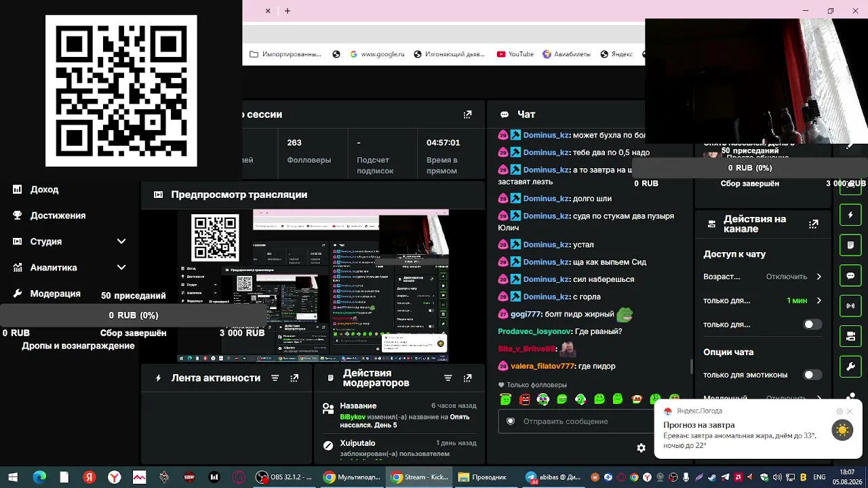The height and width of the screenshot is (488, 868).
Task: Open user Prodavec_losyonov chat profile
Action: click(x=534, y=331)
